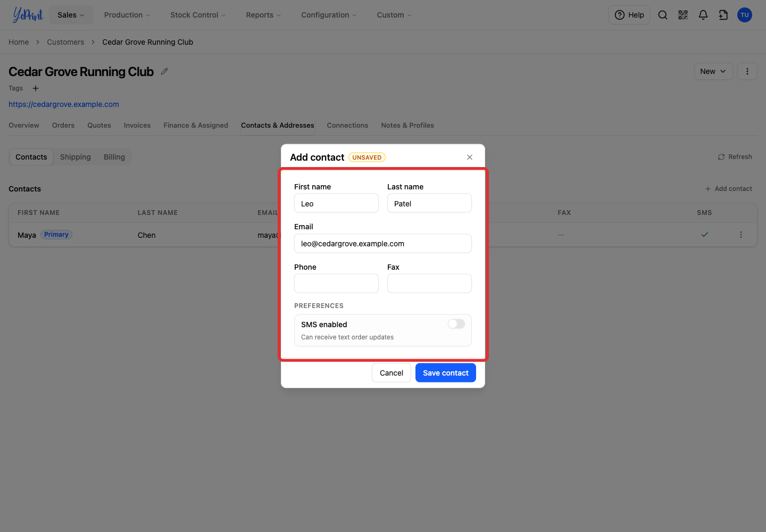This screenshot has height=532, width=766.
Task: Switch to the Orders tab
Action: click(x=63, y=126)
